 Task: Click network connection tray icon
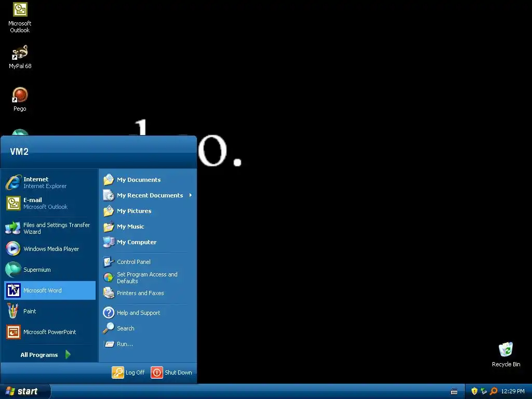pyautogui.click(x=484, y=391)
